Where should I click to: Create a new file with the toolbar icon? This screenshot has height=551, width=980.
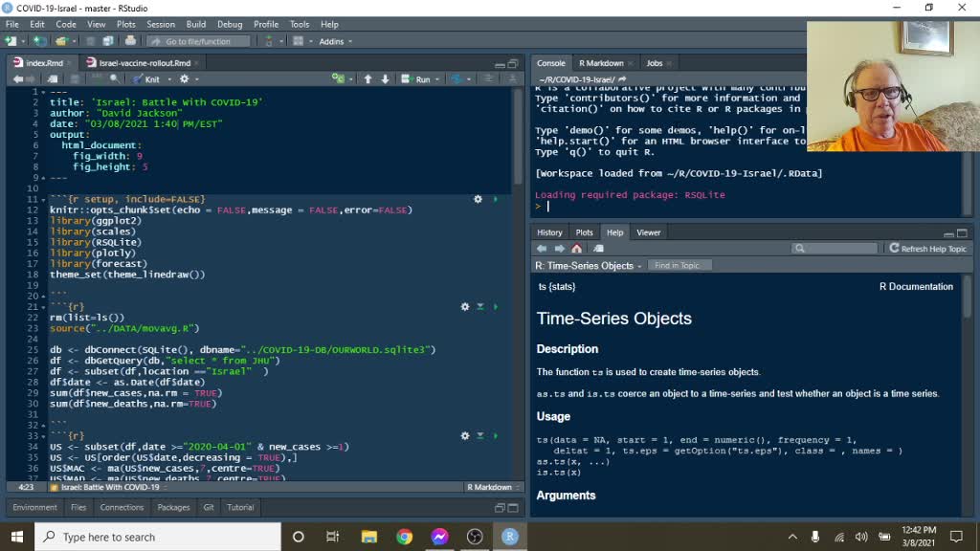[x=11, y=41]
